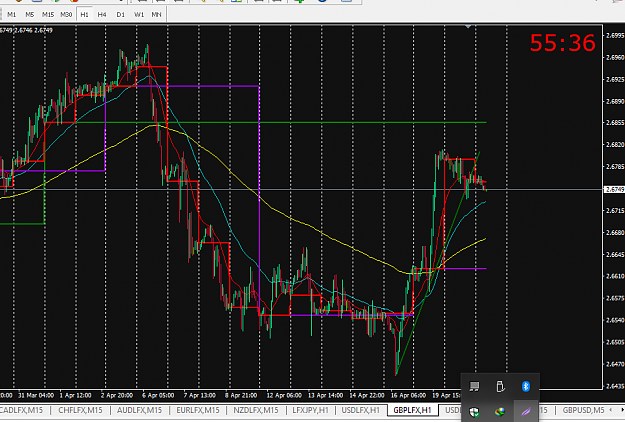This screenshot has height=422, width=625.
Task: Switch chart to D1 daily timeframe
Action: (x=120, y=14)
